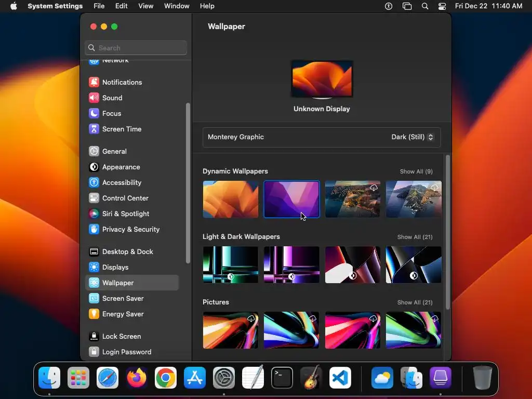Open Trash in the Dock
532x399 pixels.
pyautogui.click(x=483, y=378)
